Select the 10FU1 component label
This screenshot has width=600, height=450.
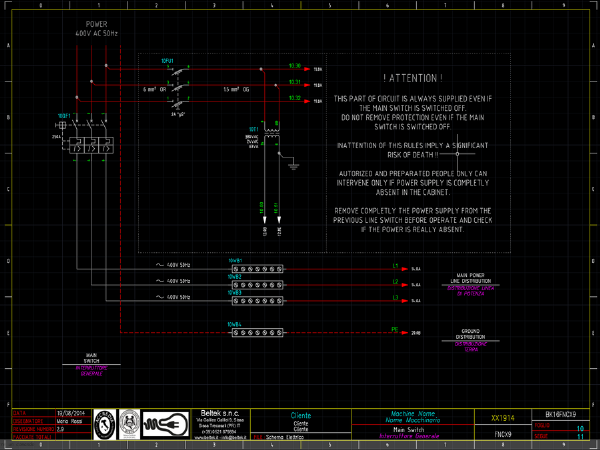[x=167, y=61]
